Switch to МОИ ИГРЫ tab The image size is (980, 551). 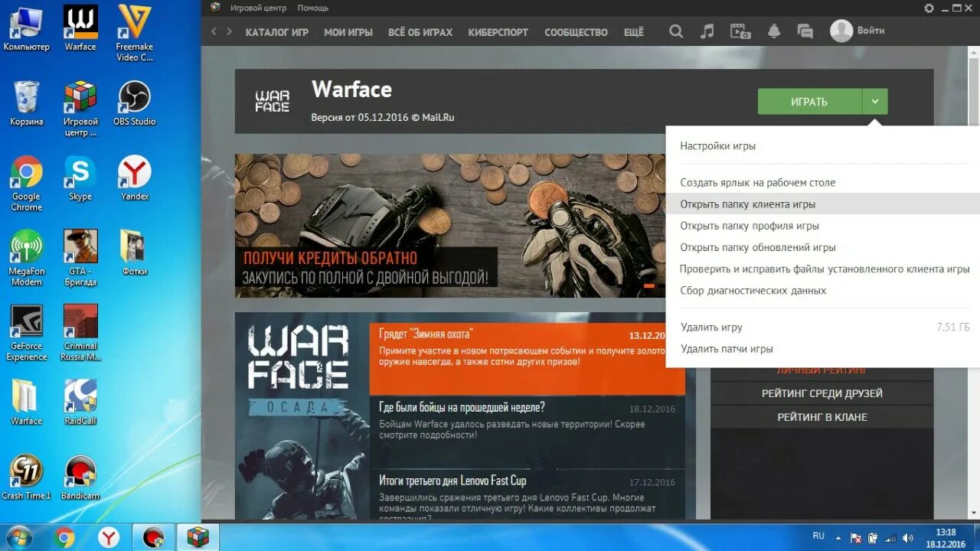[348, 32]
